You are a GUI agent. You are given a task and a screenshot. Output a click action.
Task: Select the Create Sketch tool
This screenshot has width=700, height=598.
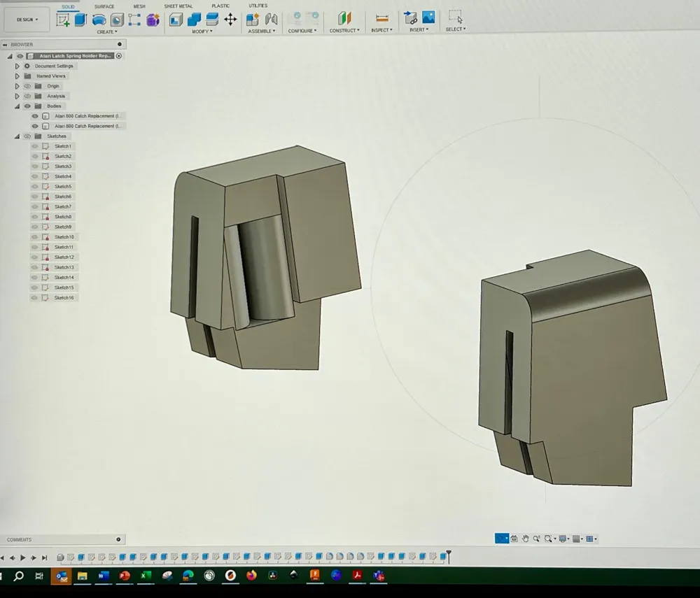[63, 20]
